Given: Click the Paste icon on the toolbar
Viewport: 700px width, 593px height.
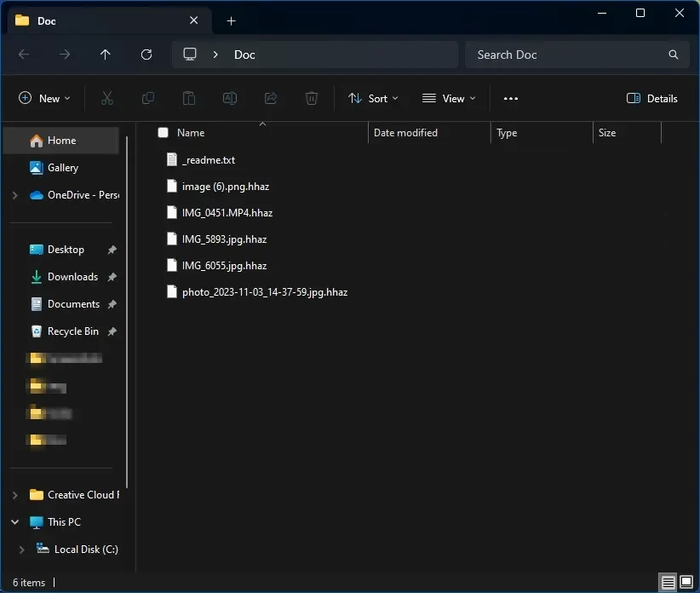Looking at the screenshot, I should pyautogui.click(x=189, y=98).
